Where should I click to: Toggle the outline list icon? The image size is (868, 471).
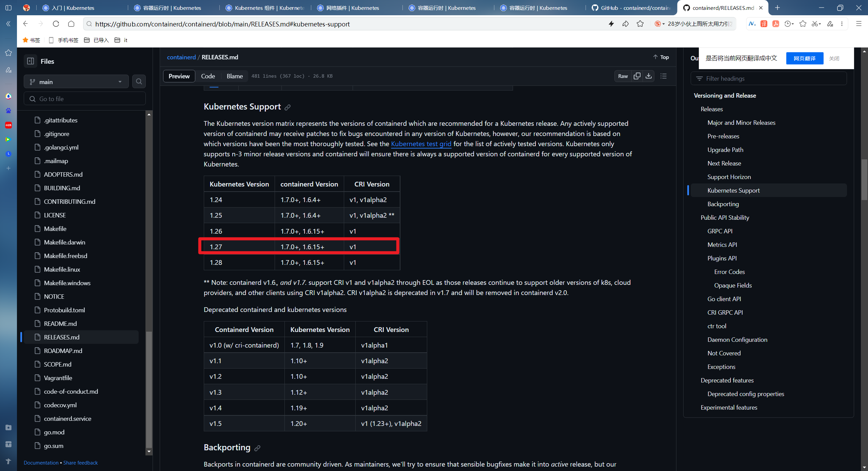pyautogui.click(x=664, y=76)
